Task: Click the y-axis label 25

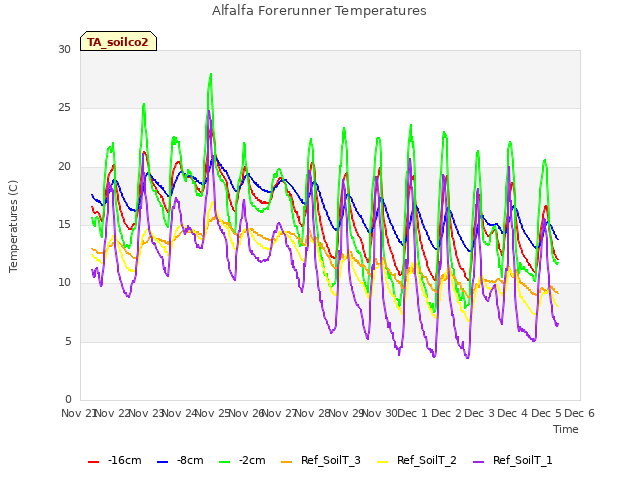Action: 64,108
